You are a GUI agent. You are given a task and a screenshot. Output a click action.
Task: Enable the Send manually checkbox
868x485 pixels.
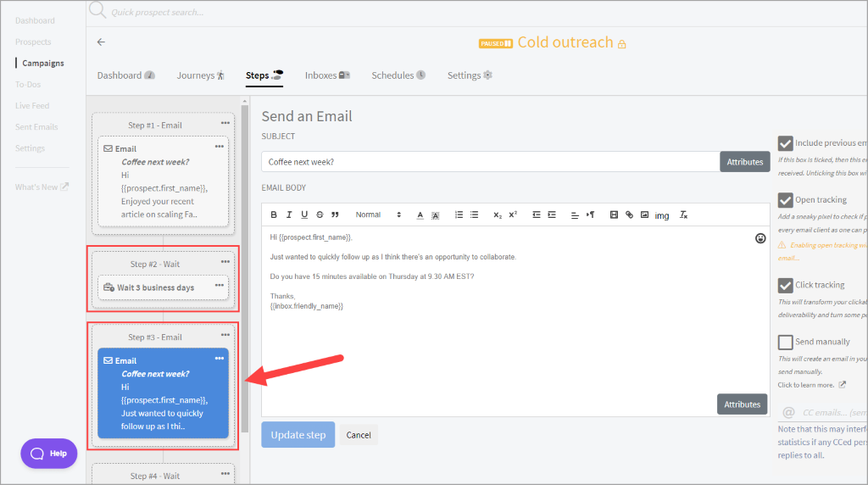tap(785, 342)
